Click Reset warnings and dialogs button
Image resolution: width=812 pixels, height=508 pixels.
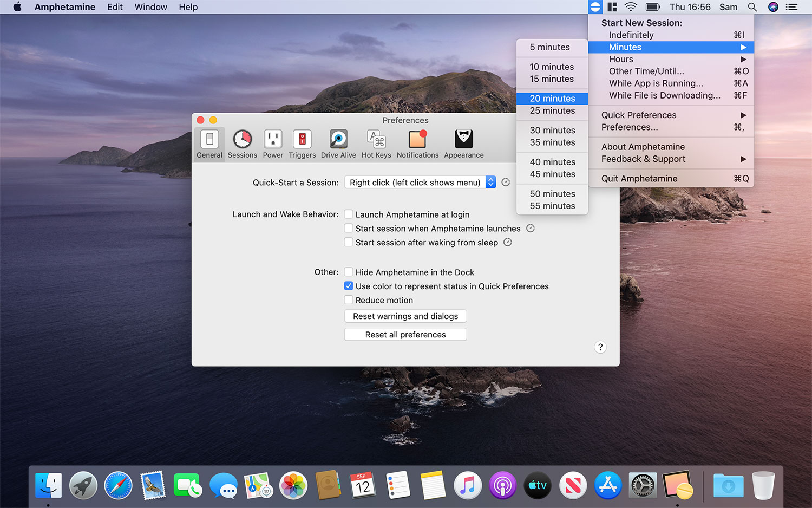click(405, 316)
